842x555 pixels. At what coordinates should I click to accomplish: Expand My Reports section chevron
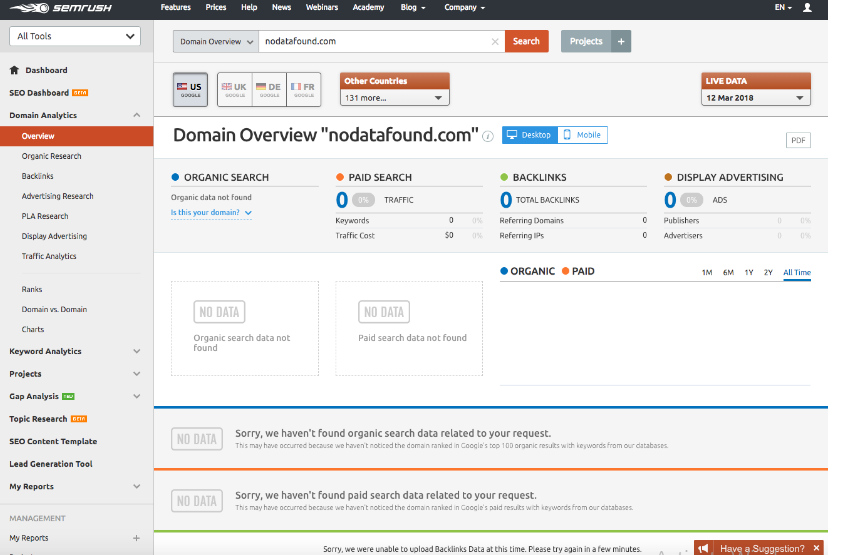[136, 486]
